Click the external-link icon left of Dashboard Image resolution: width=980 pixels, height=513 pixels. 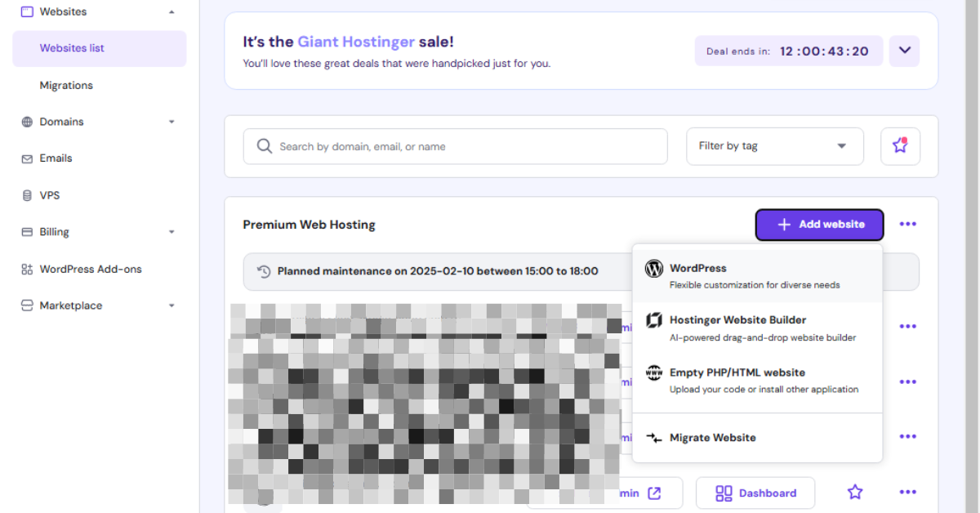[x=654, y=493]
